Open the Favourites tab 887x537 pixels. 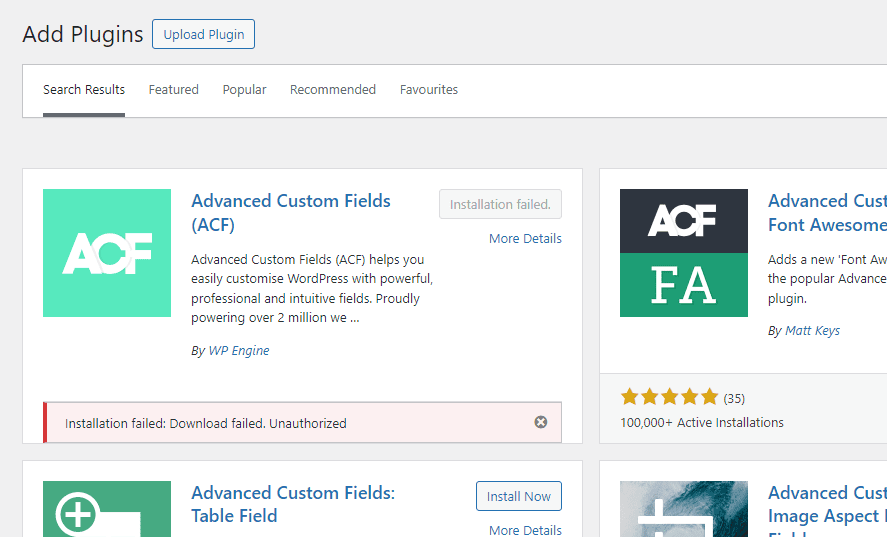[x=429, y=89]
